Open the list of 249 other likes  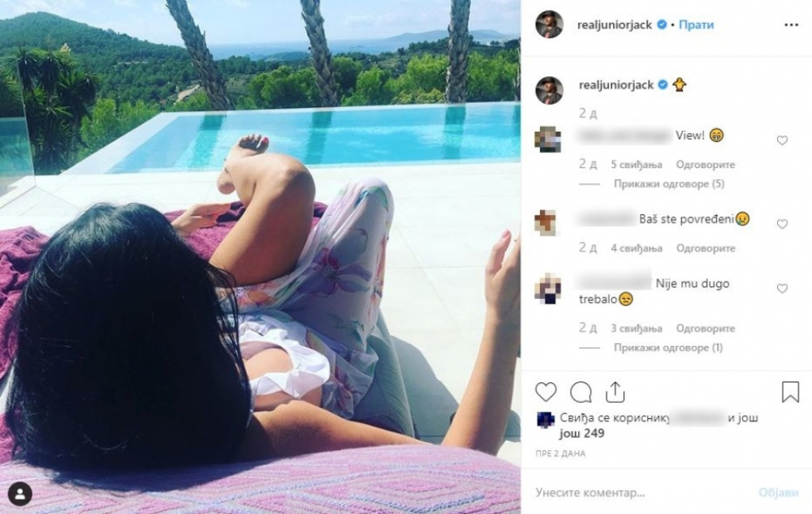(x=581, y=433)
